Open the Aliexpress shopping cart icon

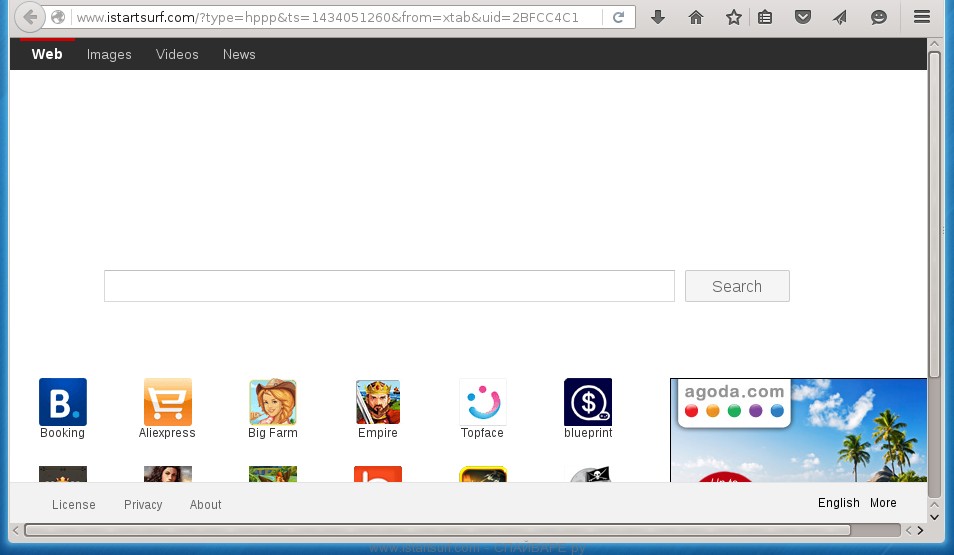(168, 402)
